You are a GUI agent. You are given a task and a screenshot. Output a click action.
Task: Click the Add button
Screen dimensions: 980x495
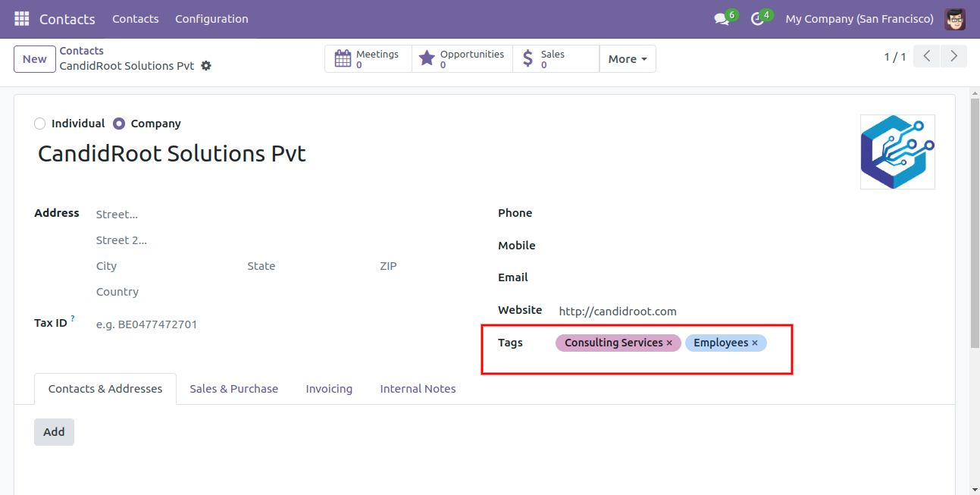[54, 432]
